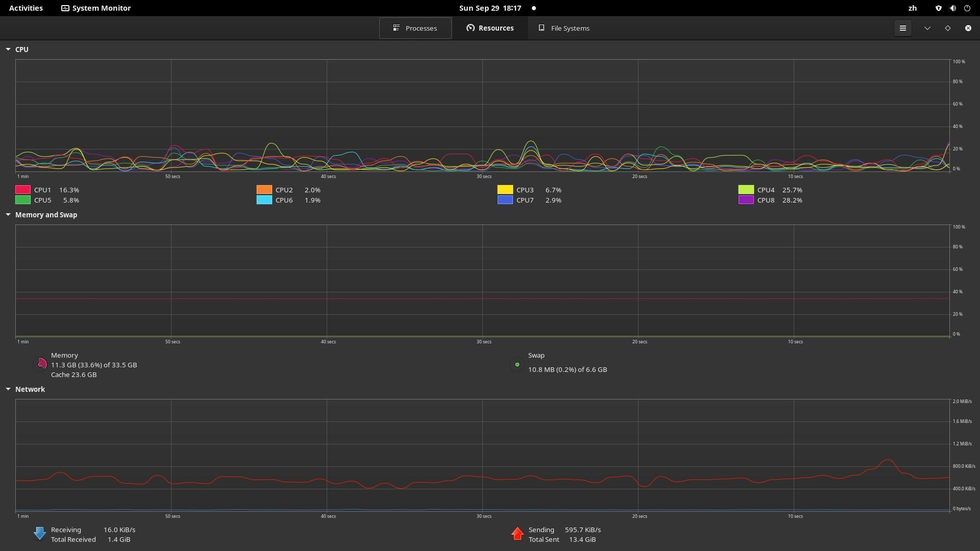Image resolution: width=980 pixels, height=551 pixels.
Task: Click the Swap usage circle icon
Action: (517, 364)
